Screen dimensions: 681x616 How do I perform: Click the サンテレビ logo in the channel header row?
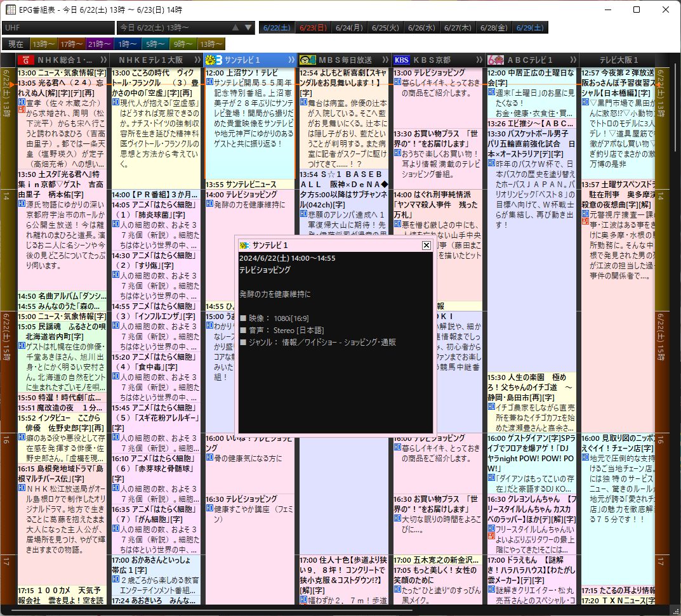click(x=214, y=60)
